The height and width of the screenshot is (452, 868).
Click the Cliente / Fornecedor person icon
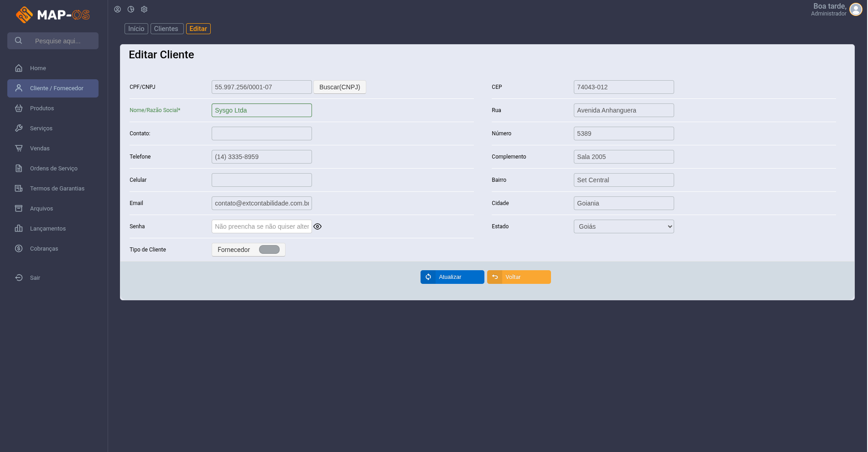pyautogui.click(x=19, y=88)
